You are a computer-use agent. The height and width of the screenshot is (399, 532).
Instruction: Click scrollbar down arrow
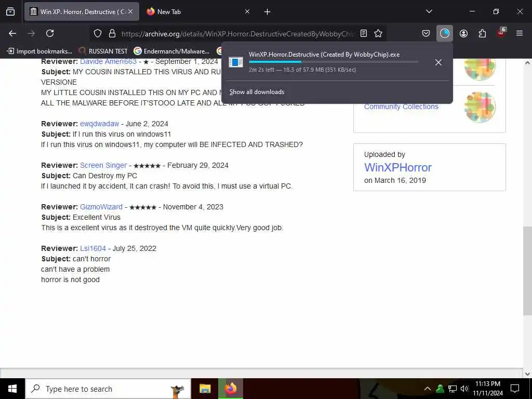click(527, 374)
